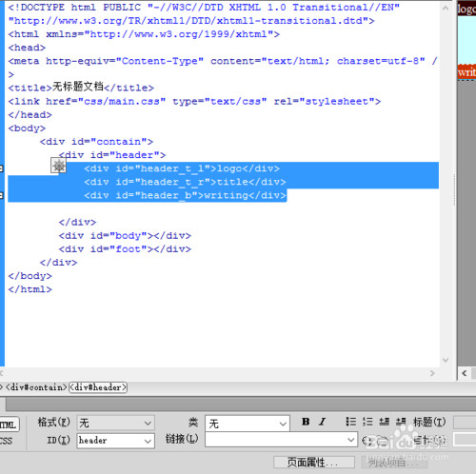
Task: Click the header_b writing div line
Action: pyautogui.click(x=185, y=195)
